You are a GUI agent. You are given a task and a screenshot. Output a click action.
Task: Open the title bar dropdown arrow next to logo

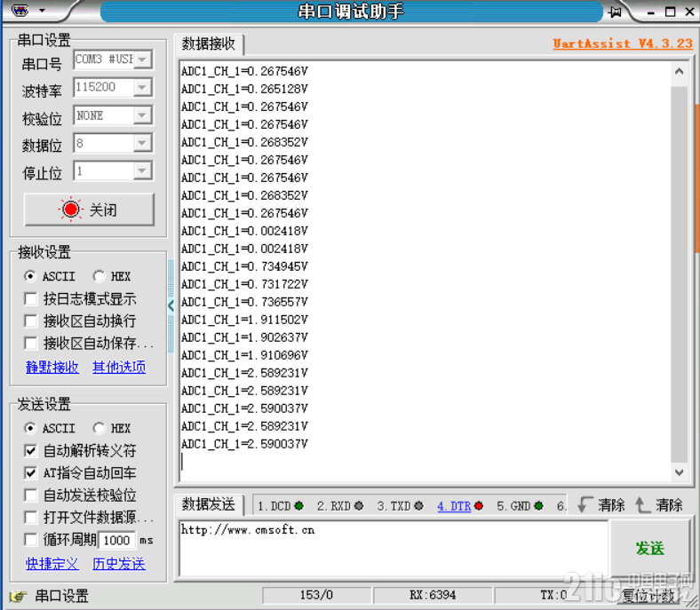click(42, 10)
